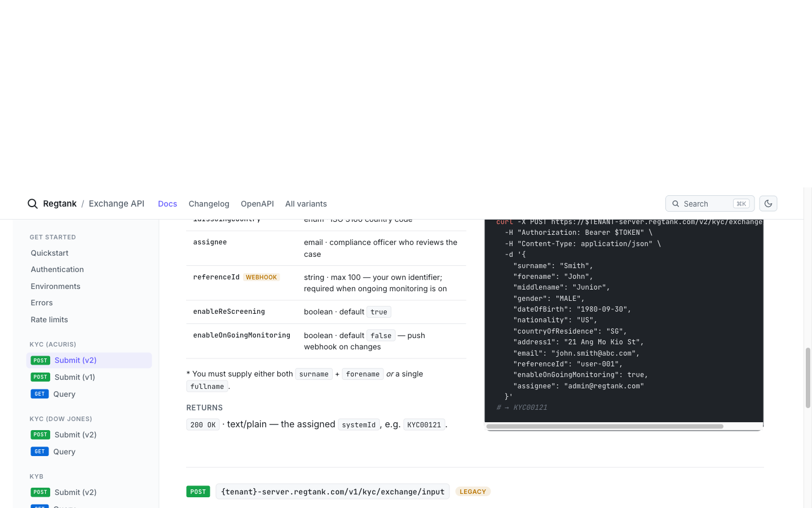The width and height of the screenshot is (812, 508).
Task: Click the KYC00121 example code chip
Action: click(x=424, y=424)
